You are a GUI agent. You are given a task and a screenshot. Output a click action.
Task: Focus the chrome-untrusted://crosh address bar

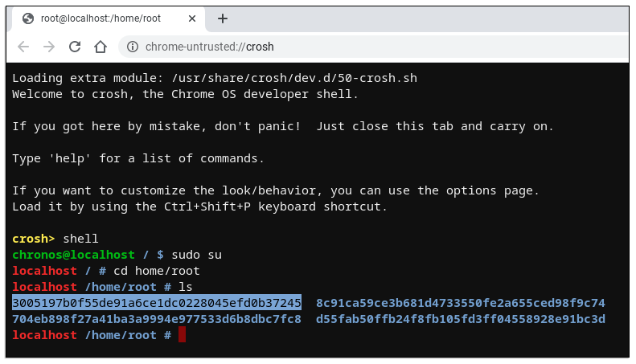[322, 47]
